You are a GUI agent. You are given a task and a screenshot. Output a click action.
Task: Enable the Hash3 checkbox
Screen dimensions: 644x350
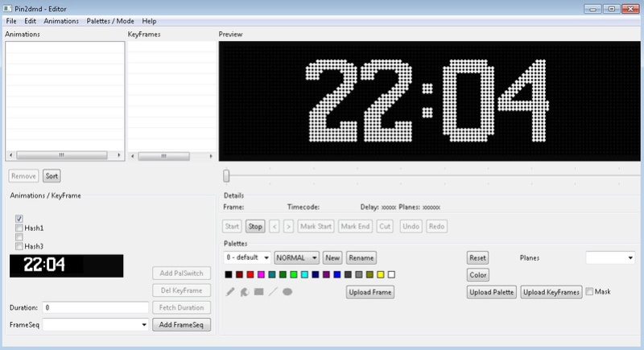pyautogui.click(x=19, y=246)
